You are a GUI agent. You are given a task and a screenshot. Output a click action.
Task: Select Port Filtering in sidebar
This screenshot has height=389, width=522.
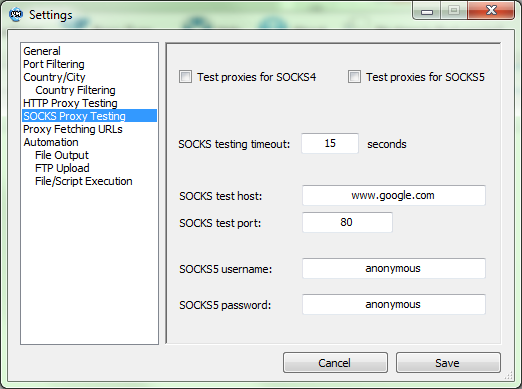click(x=54, y=64)
